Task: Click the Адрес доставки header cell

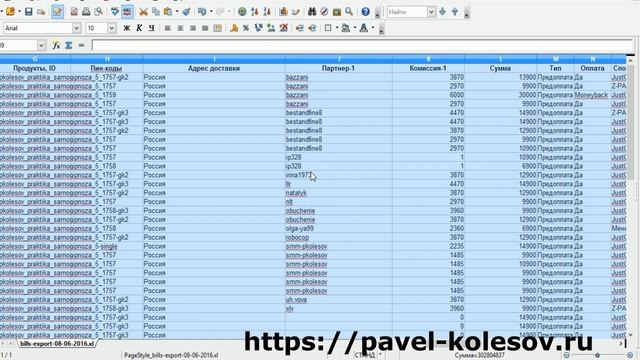Action: click(214, 68)
